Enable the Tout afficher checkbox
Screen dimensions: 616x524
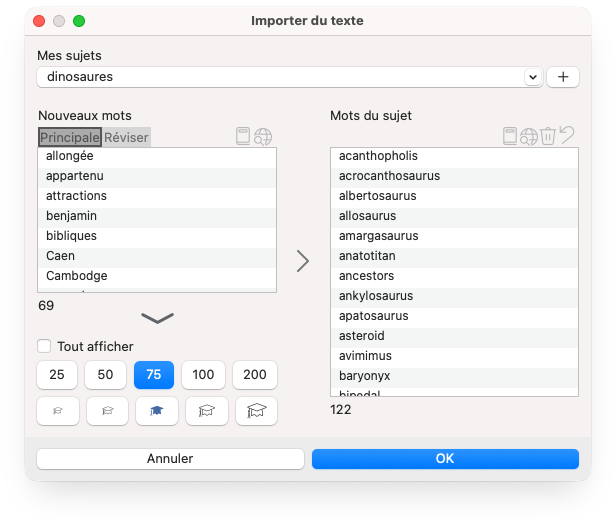pyautogui.click(x=44, y=346)
